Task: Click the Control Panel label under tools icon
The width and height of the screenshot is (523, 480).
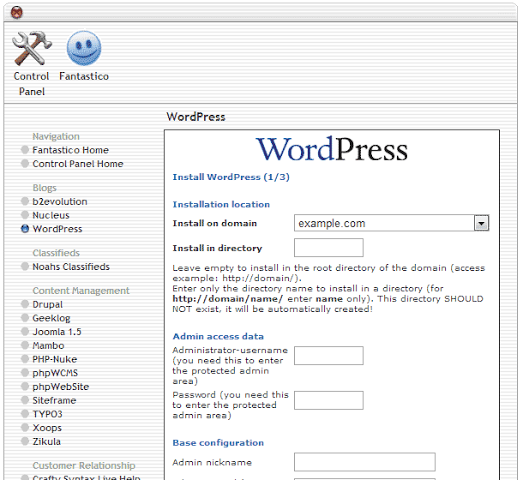Action: click(x=31, y=84)
